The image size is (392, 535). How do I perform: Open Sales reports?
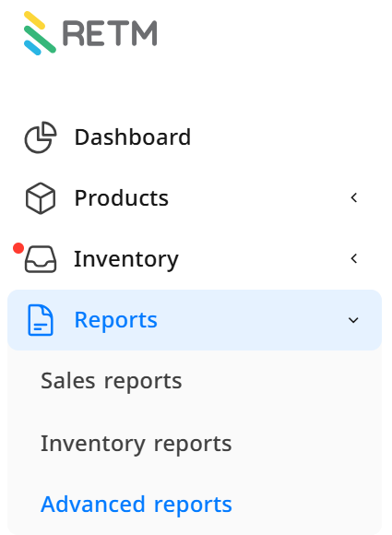[112, 381]
